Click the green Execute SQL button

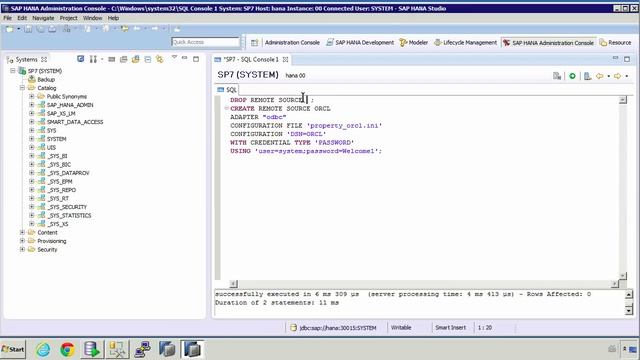(x=572, y=76)
